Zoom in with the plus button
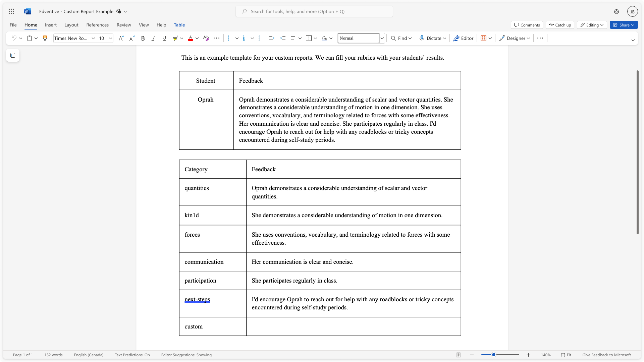This screenshot has width=644, height=362. [x=528, y=355]
